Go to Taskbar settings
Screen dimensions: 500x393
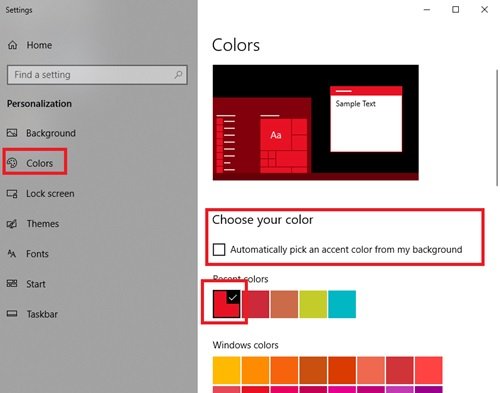tap(42, 314)
